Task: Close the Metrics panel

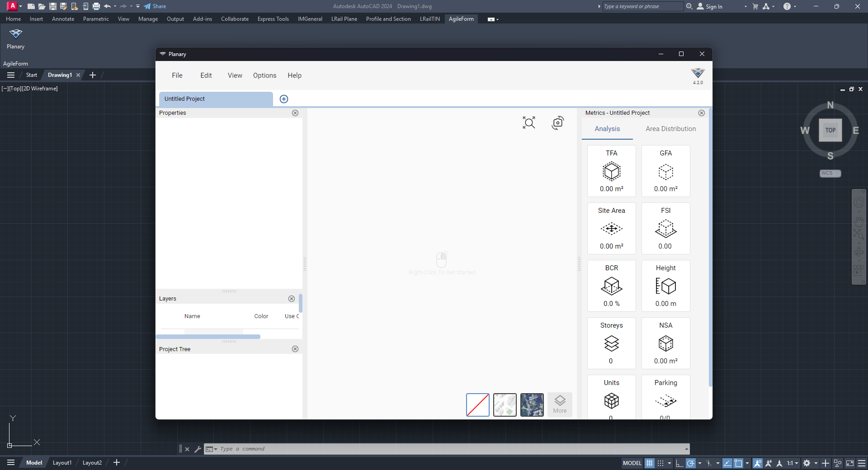Action: 702,113
